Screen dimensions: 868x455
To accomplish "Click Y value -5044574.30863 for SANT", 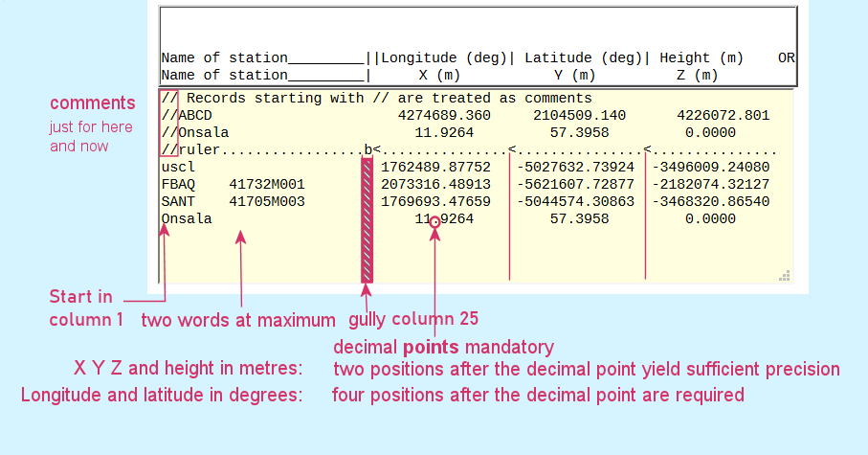I will [x=575, y=201].
